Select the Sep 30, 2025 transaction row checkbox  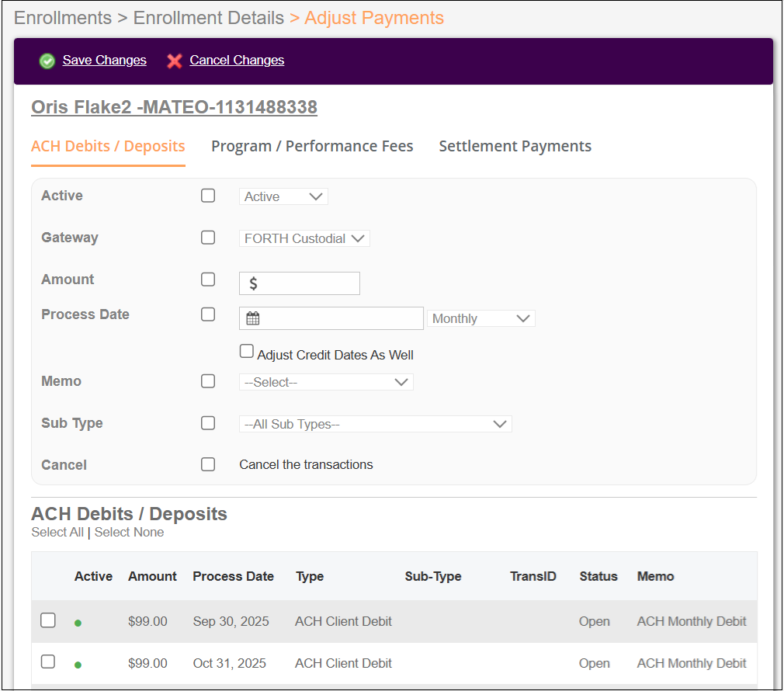tap(48, 620)
